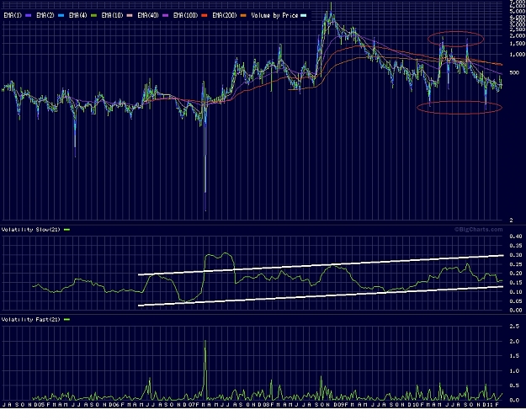
Task: Click the EMA(200) legend label
Action: [x=225, y=15]
